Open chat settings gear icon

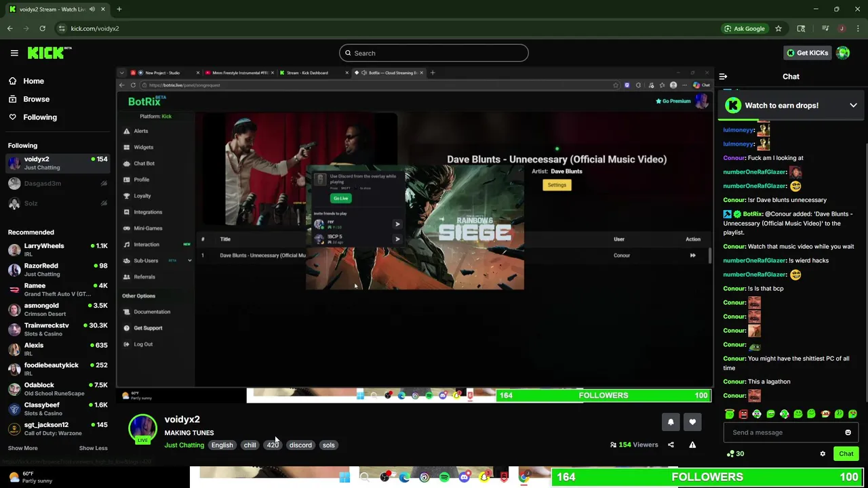coord(823,454)
